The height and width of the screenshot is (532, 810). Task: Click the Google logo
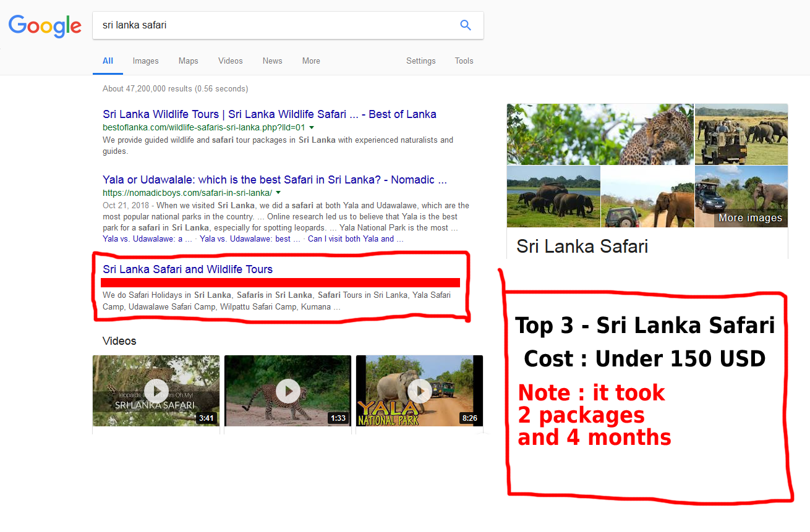point(45,26)
